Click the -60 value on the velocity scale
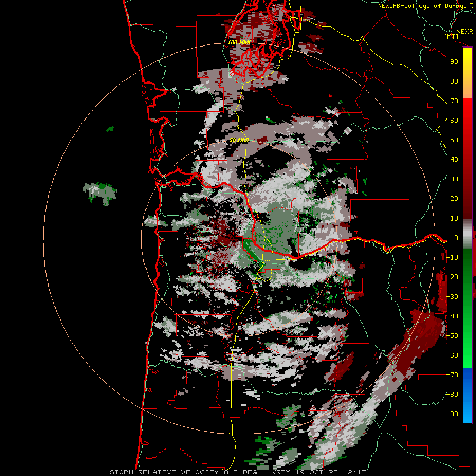Image resolution: width=476 pixels, height=476 pixels. [452, 355]
